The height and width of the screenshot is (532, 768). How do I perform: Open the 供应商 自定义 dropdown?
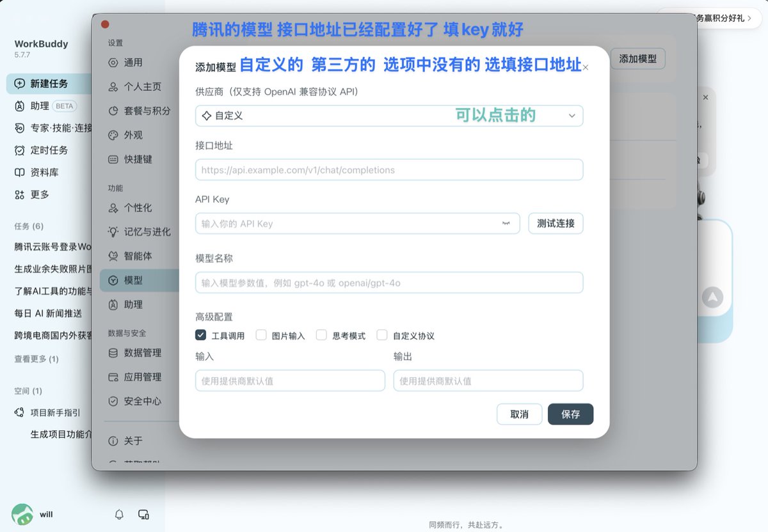click(389, 116)
